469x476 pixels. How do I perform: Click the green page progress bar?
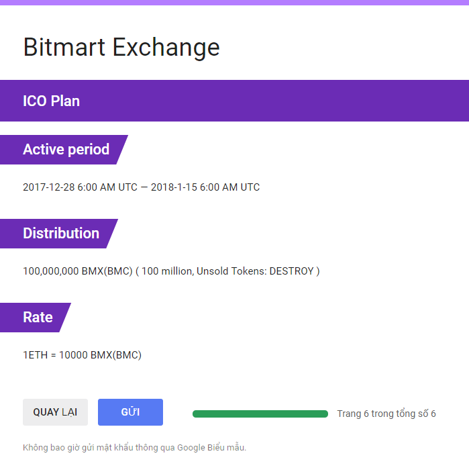[x=260, y=414]
